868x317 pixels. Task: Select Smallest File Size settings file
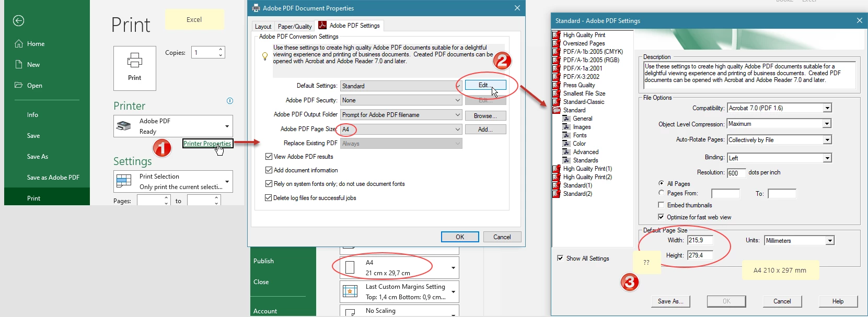[x=584, y=93]
